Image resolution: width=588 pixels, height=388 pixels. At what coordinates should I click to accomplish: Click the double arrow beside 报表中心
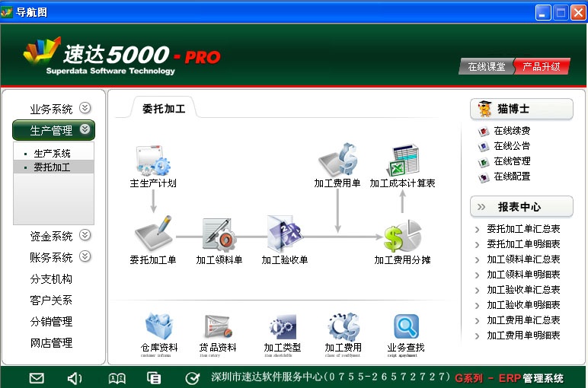(x=481, y=207)
